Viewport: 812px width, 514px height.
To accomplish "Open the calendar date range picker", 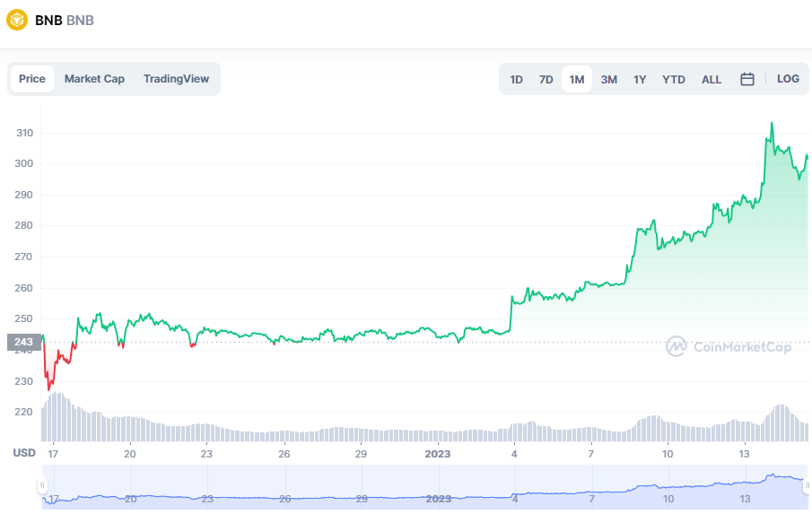I will click(747, 79).
